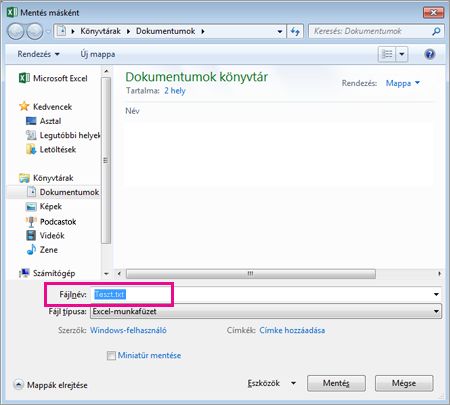Click the Forward navigation arrow button
Viewport: 450px width, 405px height.
[35, 32]
